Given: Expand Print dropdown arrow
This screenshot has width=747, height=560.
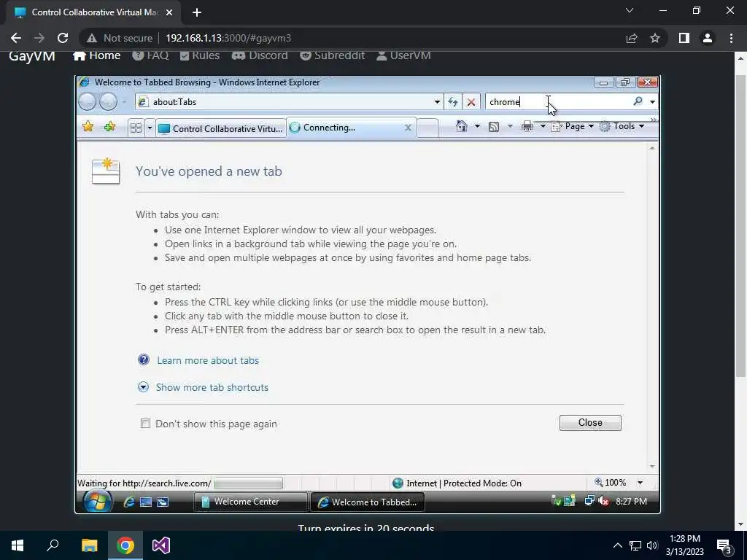Looking at the screenshot, I should coord(543,126).
